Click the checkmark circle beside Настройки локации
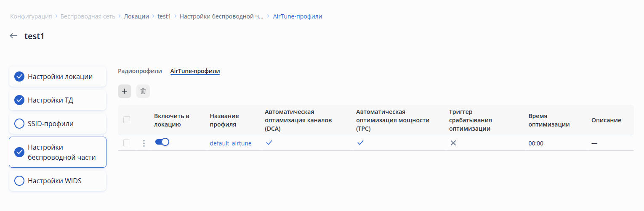The image size is (644, 211). click(19, 76)
